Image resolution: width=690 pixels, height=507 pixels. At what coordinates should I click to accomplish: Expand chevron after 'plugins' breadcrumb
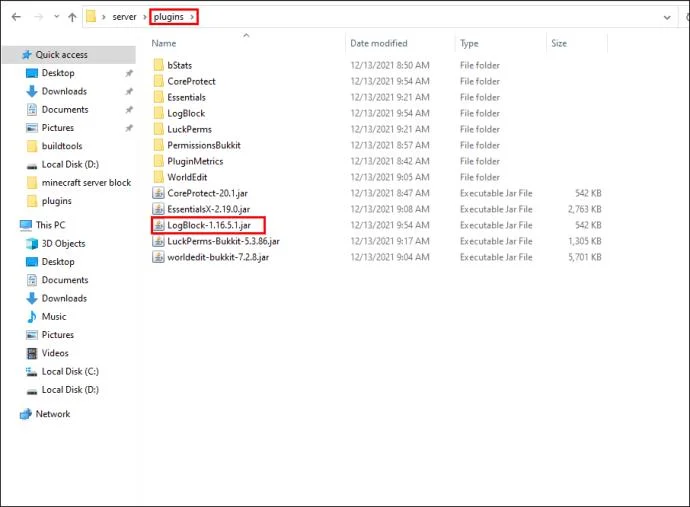[x=192, y=17]
